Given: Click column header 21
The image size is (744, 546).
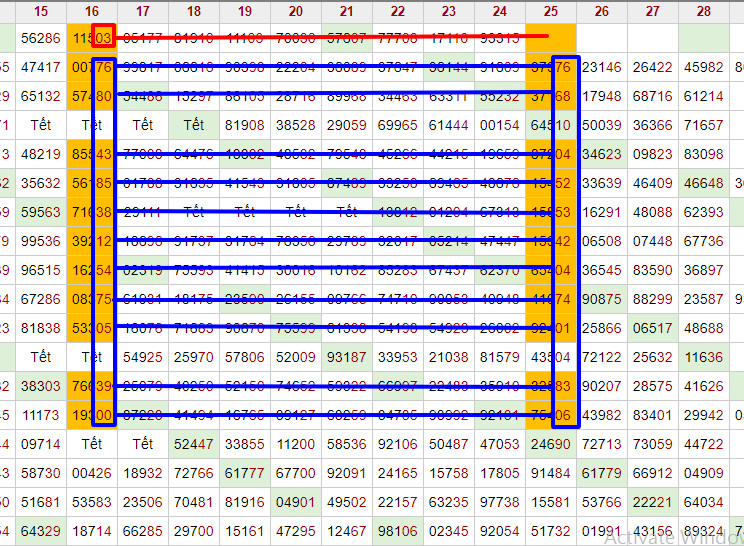Looking at the screenshot, I should tap(347, 11).
